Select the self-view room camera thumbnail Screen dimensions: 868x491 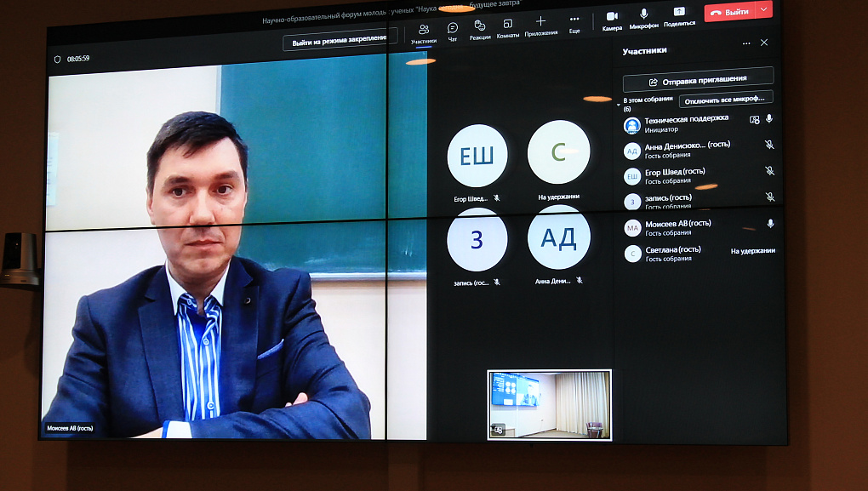[x=549, y=404]
